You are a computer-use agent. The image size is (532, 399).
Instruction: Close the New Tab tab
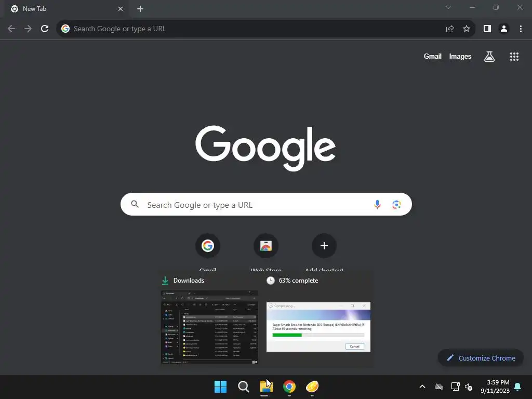click(x=121, y=9)
